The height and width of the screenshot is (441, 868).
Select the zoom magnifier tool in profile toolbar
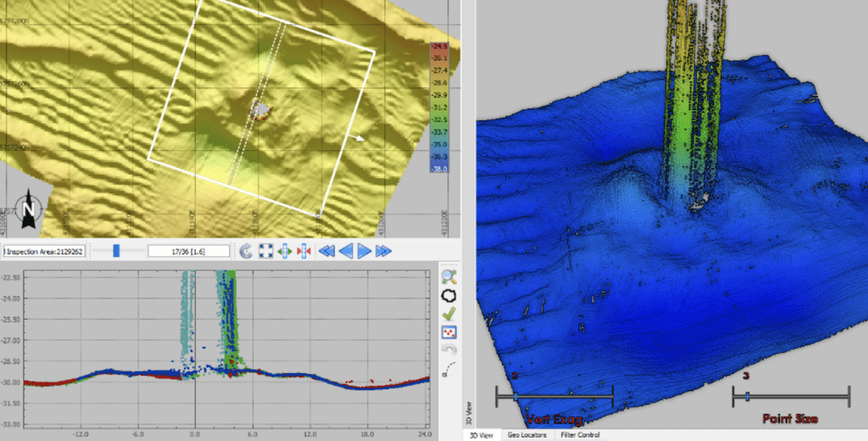click(449, 276)
